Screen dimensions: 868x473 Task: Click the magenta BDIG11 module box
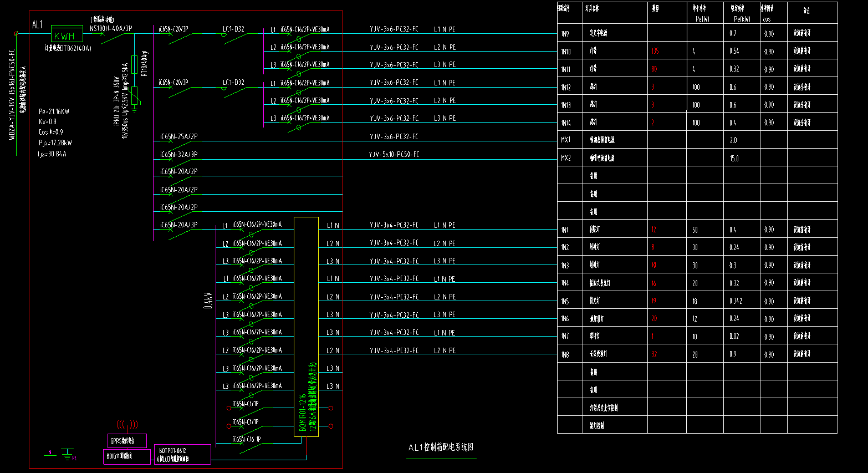pyautogui.click(x=127, y=456)
